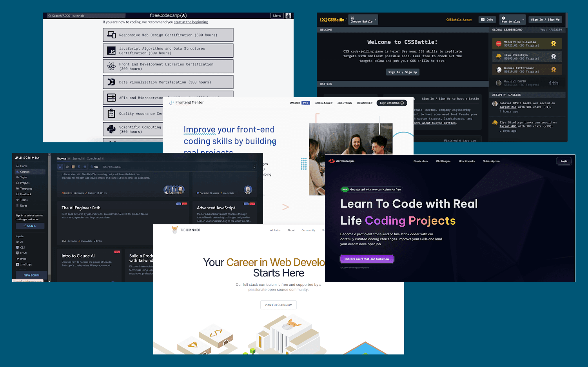
Task: Toggle the CSS filter icon in Scrimba toolbar
Action: tap(79, 167)
